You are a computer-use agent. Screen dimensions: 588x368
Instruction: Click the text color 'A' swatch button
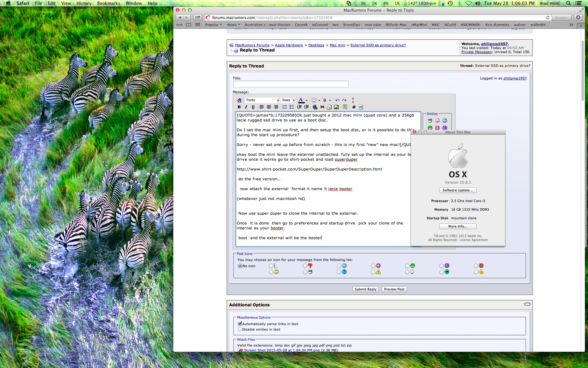(301, 100)
